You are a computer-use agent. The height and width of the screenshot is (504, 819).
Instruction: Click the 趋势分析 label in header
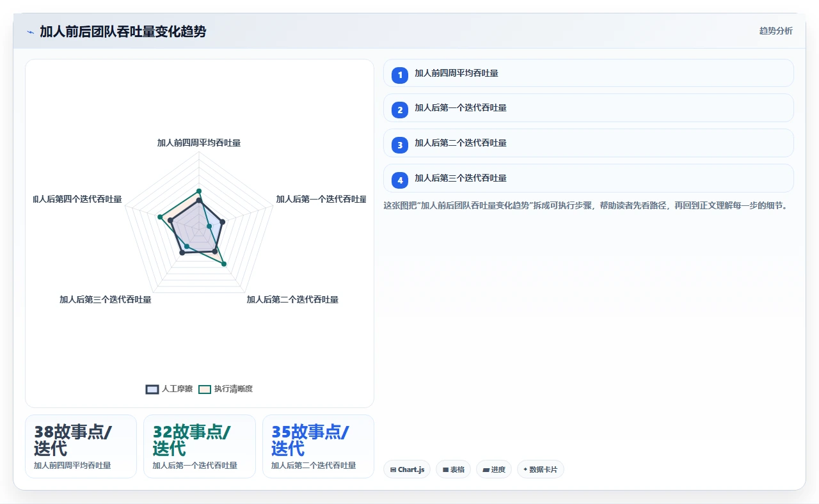click(775, 31)
